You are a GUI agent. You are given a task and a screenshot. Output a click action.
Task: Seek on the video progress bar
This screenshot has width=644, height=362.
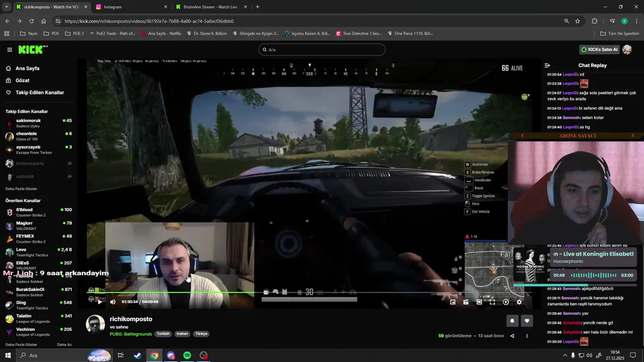tap(309, 293)
